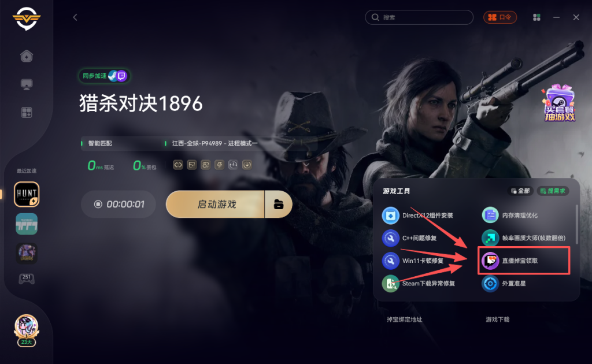Open the 掉宝绑定地址 link
592x364 pixels.
[x=404, y=320]
